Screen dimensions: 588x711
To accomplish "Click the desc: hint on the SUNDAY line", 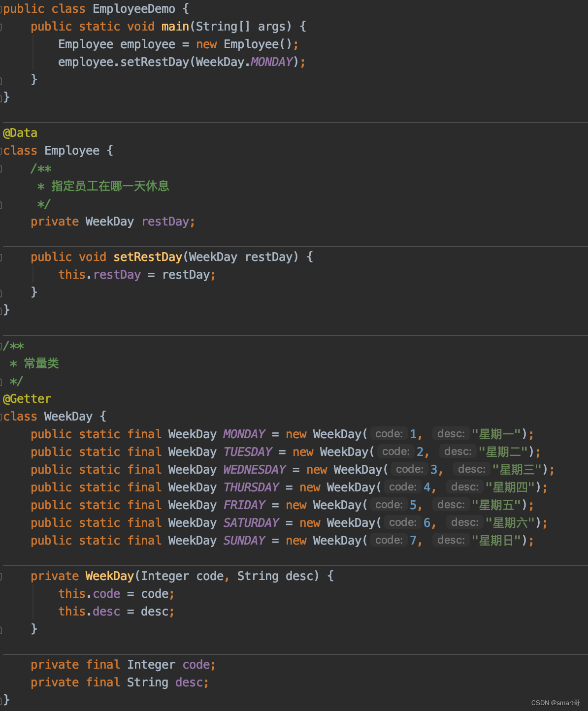I will (451, 540).
